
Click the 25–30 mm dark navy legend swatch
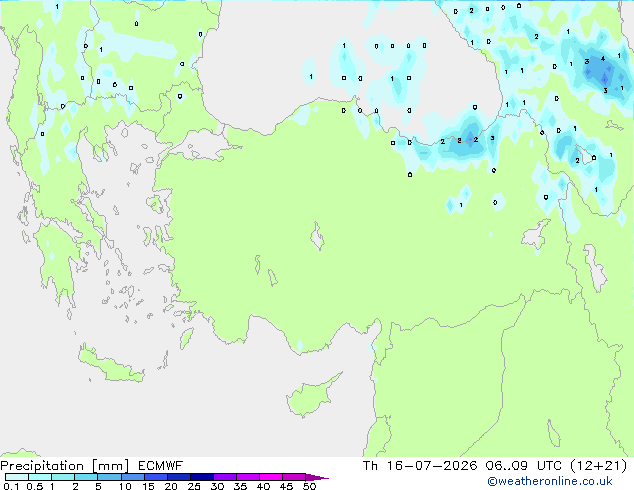coord(202,477)
